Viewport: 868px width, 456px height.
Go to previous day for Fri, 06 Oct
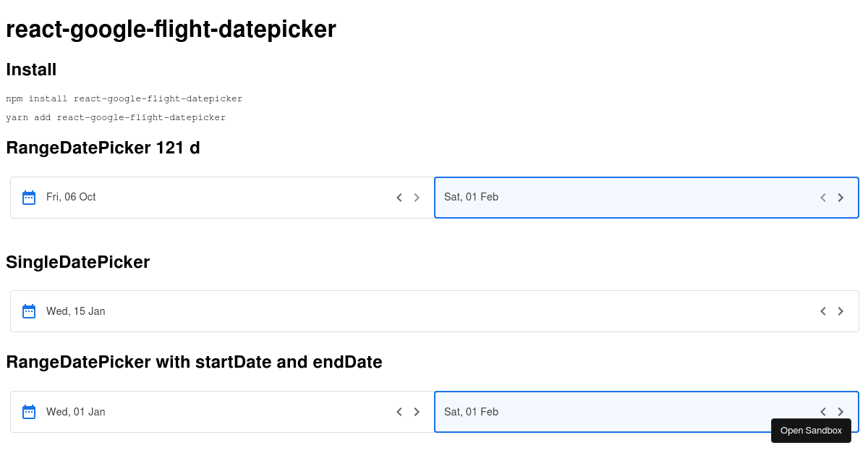pyautogui.click(x=399, y=198)
